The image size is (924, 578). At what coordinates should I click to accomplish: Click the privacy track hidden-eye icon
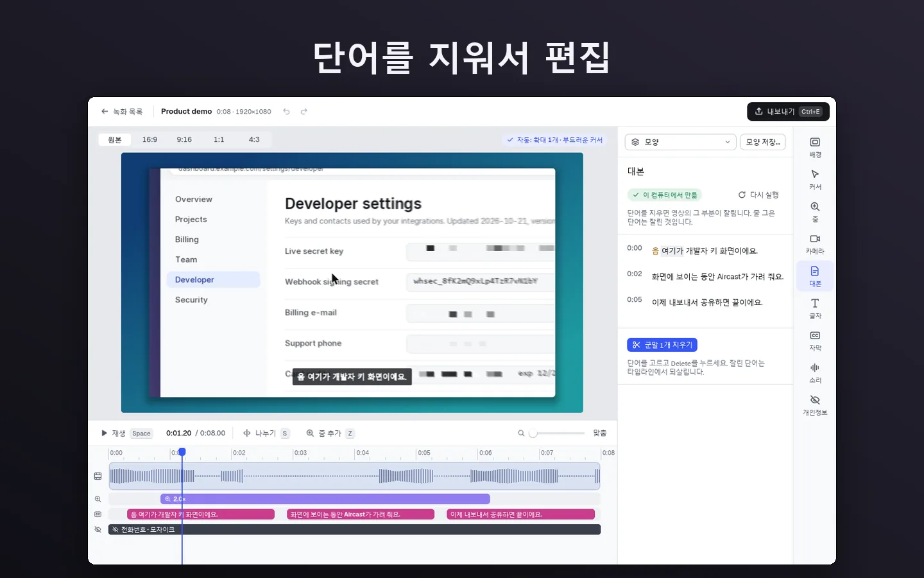(98, 530)
